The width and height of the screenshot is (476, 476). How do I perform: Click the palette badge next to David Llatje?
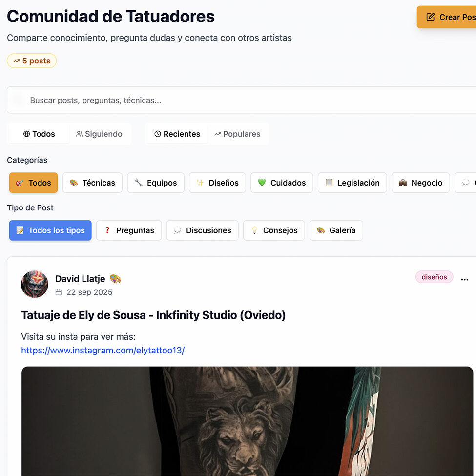(x=115, y=279)
